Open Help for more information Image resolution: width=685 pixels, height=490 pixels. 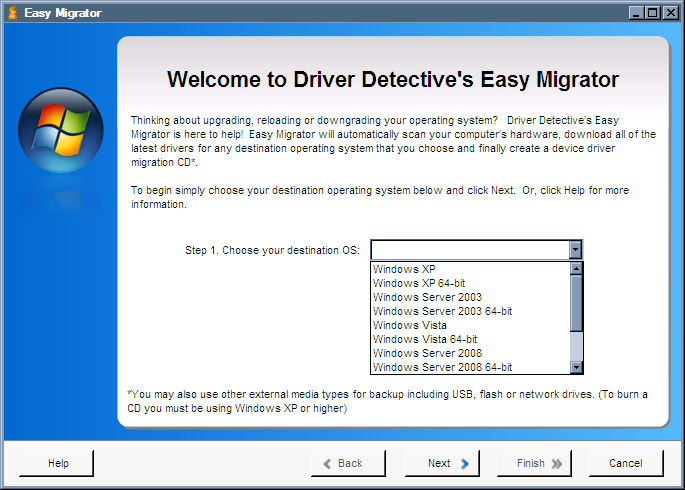[56, 463]
